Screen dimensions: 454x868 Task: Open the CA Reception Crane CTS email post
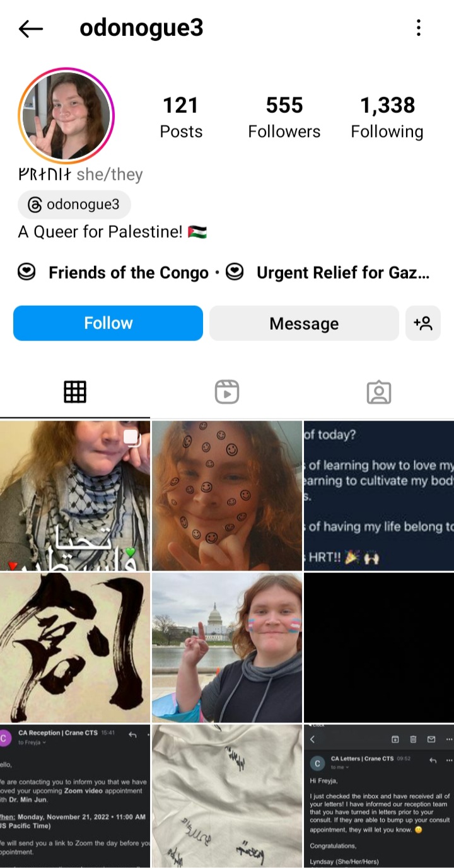point(75,796)
